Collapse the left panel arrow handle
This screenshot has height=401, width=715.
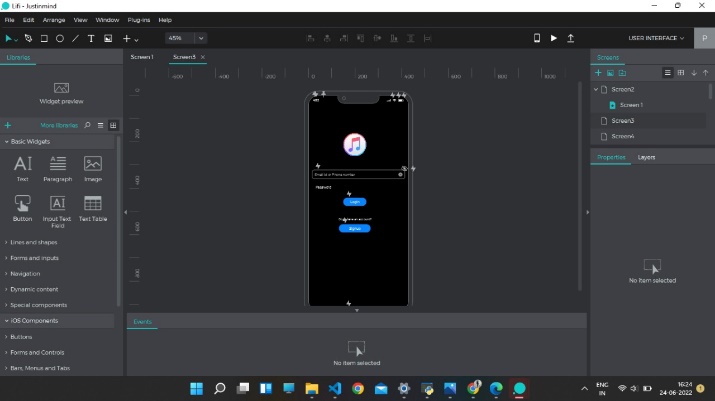(125, 212)
